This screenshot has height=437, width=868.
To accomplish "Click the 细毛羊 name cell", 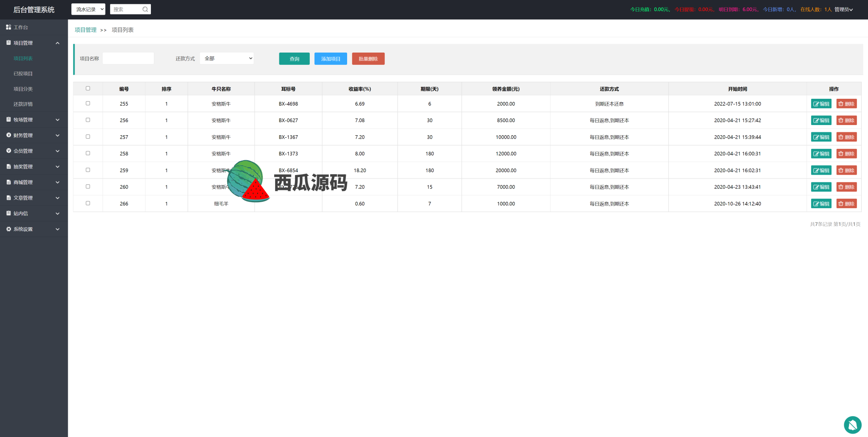I will click(221, 204).
